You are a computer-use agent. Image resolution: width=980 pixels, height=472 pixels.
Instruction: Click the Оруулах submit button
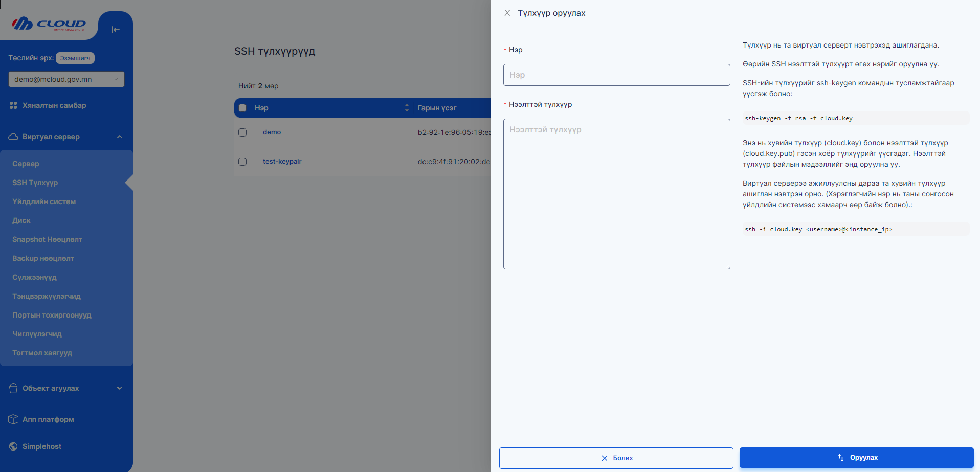[x=856, y=458]
